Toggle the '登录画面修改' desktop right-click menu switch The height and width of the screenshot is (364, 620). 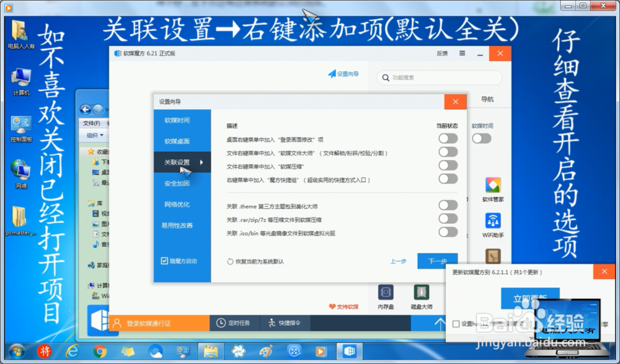coord(448,138)
